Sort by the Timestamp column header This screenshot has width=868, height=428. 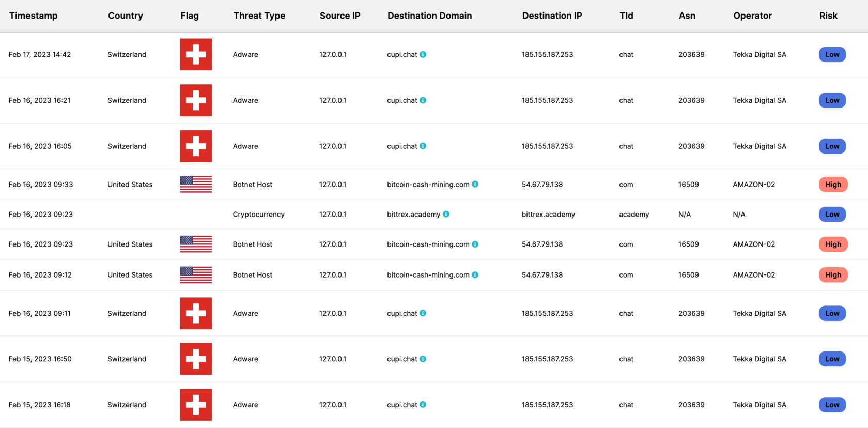click(x=34, y=16)
